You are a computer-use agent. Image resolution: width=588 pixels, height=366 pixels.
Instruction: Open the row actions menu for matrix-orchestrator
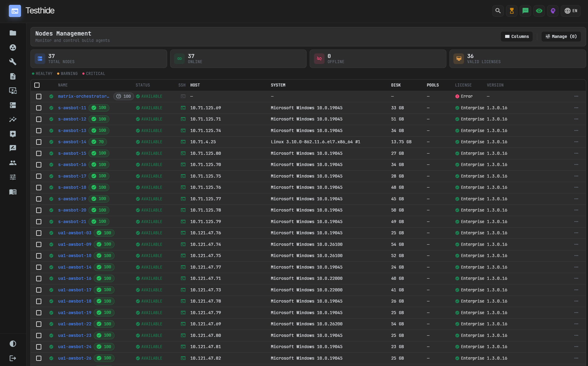tap(576, 96)
